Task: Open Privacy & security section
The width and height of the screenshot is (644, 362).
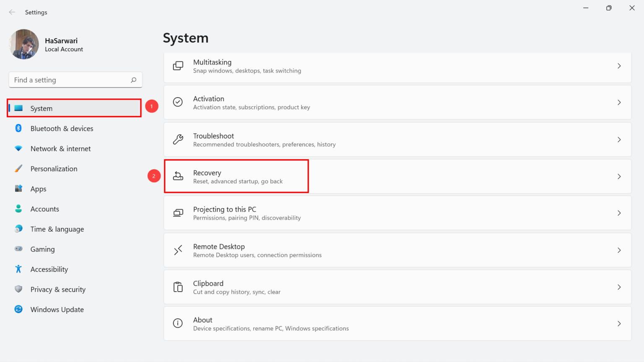Action: pos(58,289)
